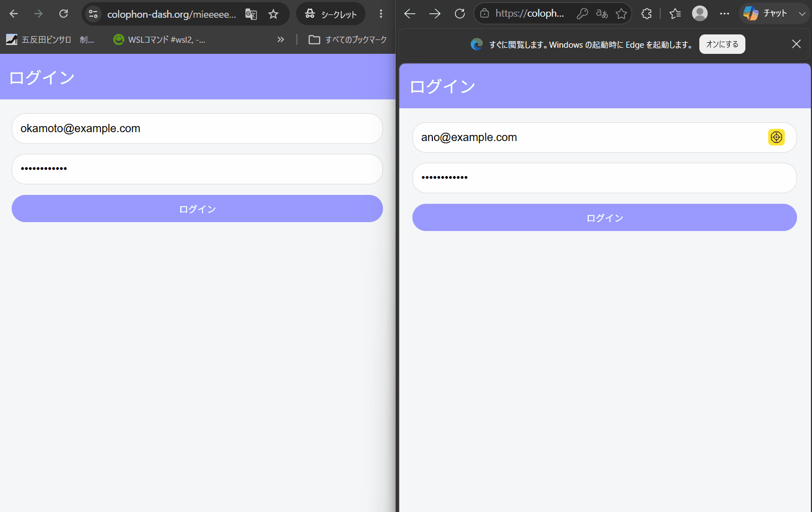
Task: Click yellow password manager icon in email field
Action: point(776,137)
